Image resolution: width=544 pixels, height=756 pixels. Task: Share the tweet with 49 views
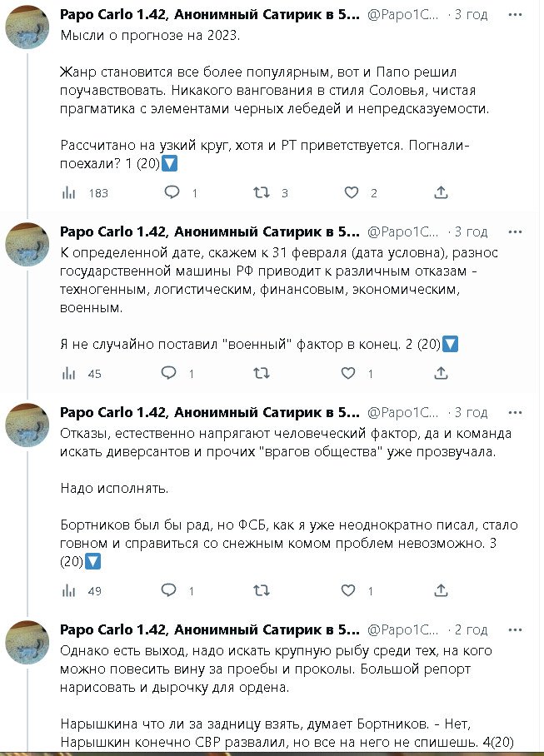click(441, 591)
